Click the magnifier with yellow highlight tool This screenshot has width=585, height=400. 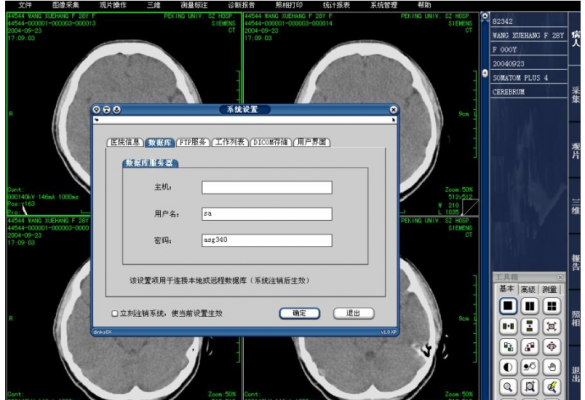point(551,387)
